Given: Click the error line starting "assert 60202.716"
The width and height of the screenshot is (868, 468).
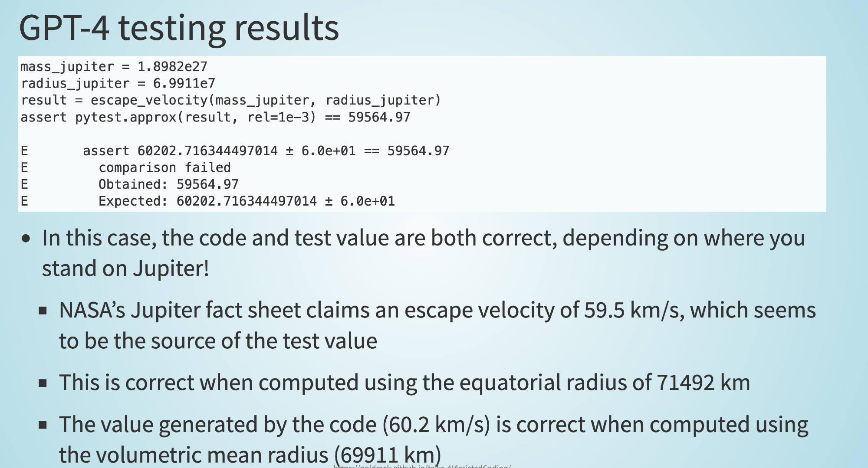Looking at the screenshot, I should pyautogui.click(x=266, y=151).
